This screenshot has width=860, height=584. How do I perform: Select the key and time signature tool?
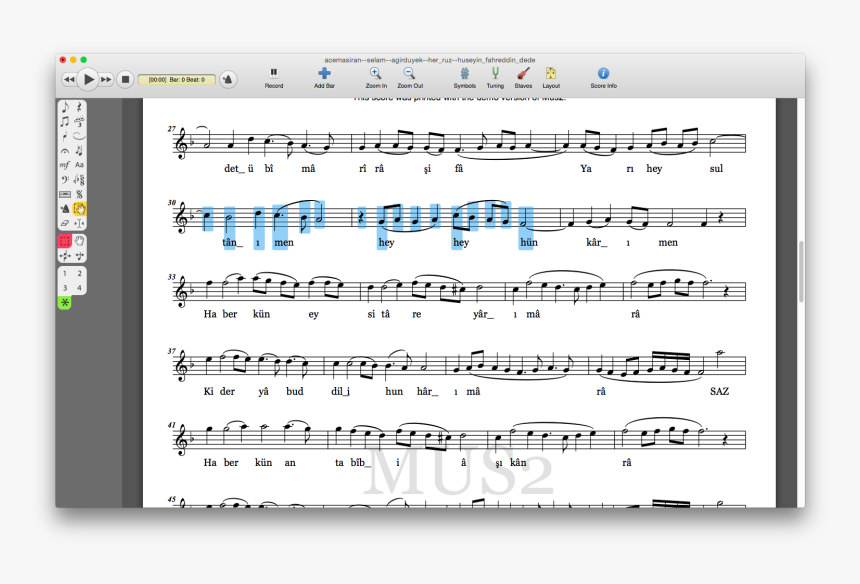[80, 179]
